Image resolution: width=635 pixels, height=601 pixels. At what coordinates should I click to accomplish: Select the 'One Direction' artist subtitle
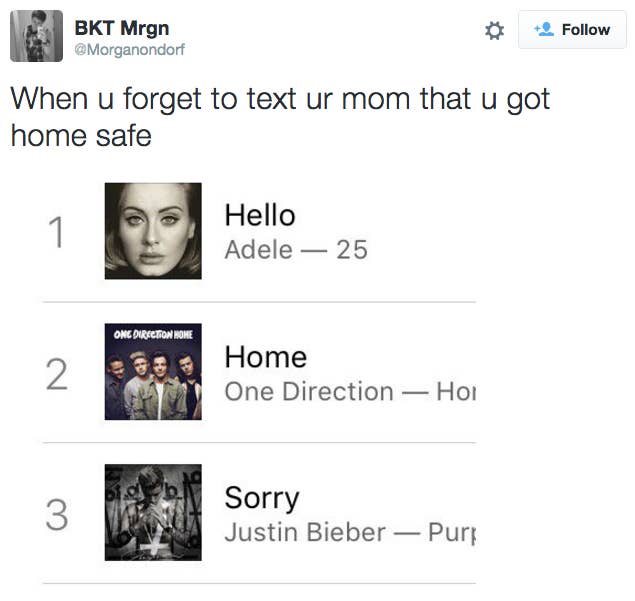tap(309, 391)
